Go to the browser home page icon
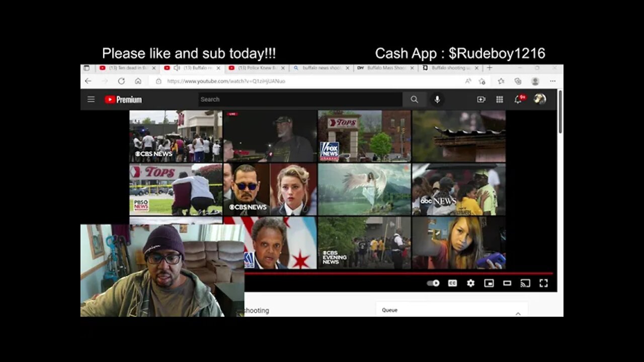This screenshot has width=644, height=362. pyautogui.click(x=138, y=81)
